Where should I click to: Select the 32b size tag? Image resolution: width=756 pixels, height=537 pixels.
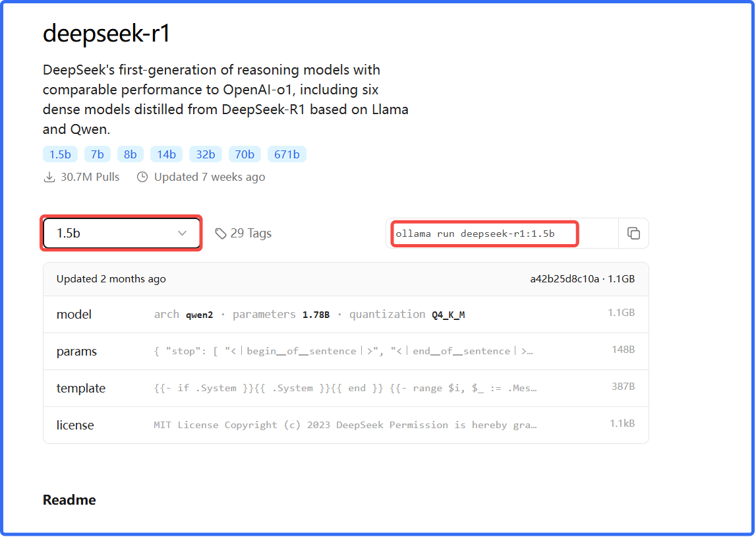(206, 154)
